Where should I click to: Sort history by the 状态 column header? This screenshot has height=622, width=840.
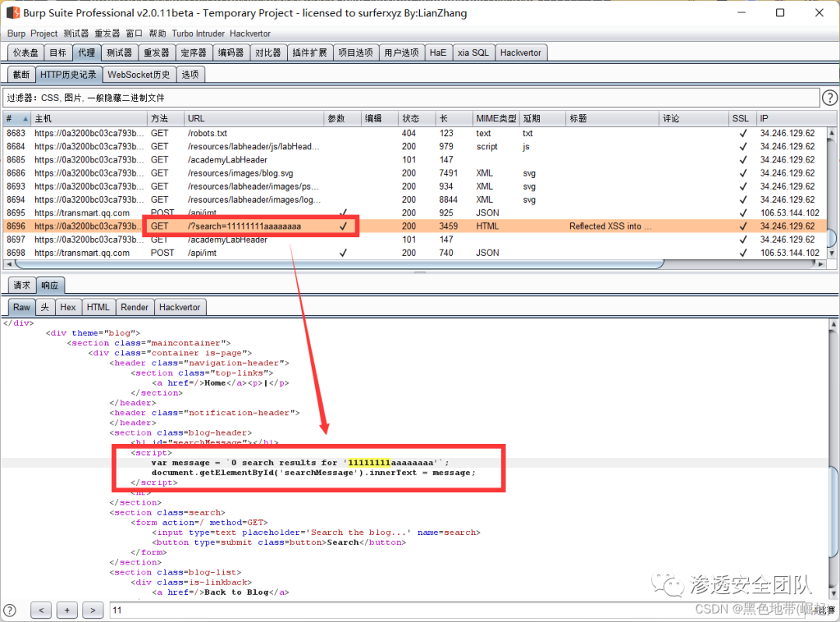point(416,118)
